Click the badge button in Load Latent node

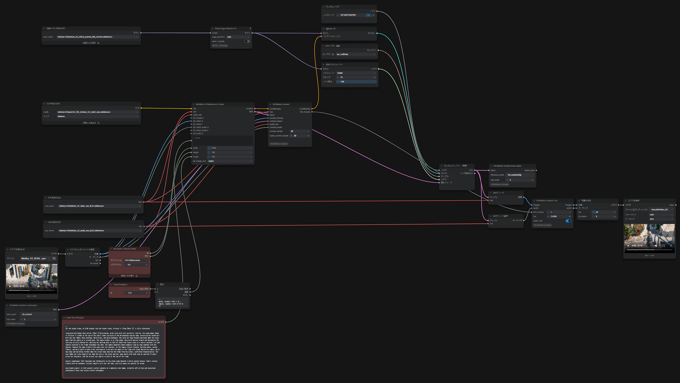[x=15, y=324]
